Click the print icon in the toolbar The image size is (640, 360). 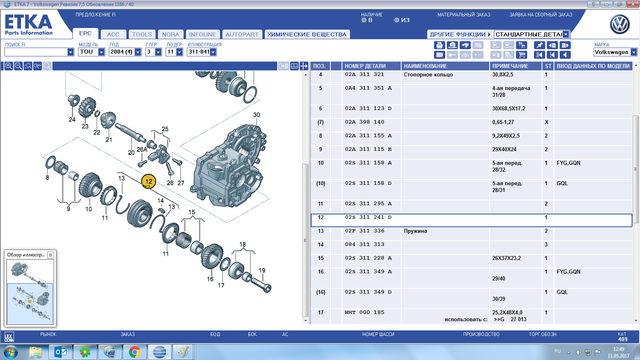pyautogui.click(x=439, y=45)
